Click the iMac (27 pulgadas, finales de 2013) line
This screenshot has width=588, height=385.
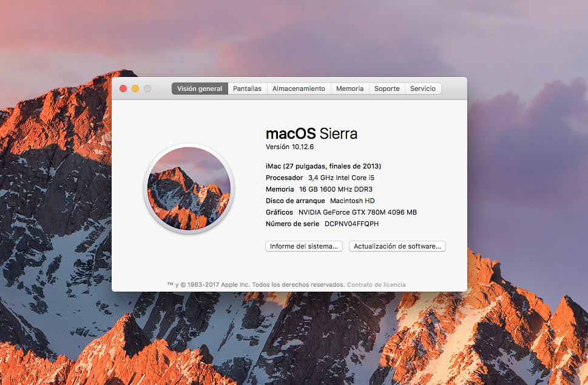click(x=323, y=166)
